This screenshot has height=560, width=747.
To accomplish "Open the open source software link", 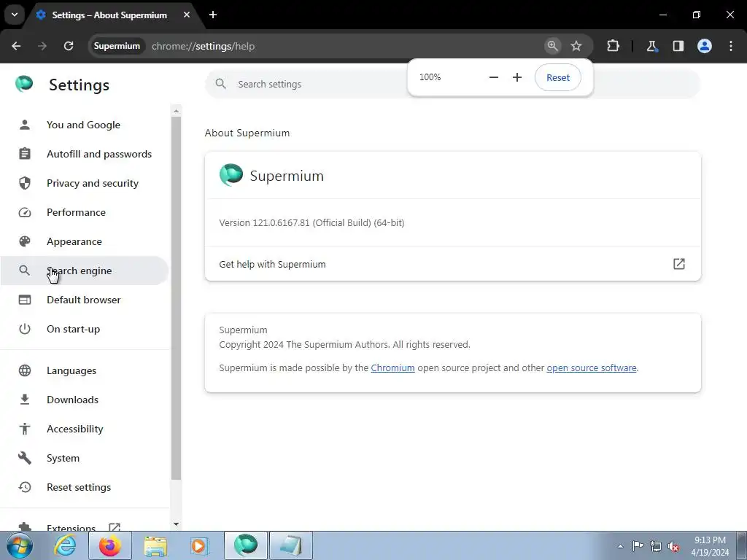I will pos(591,367).
